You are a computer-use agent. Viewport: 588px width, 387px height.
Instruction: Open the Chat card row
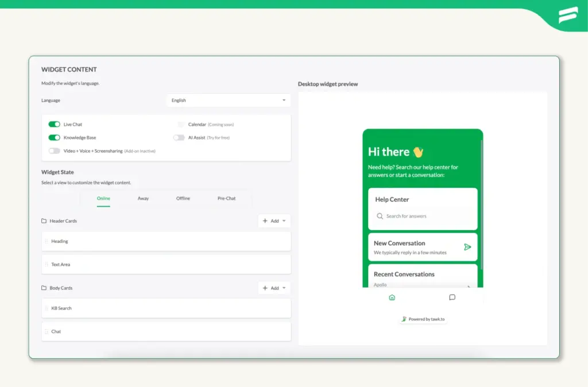pyautogui.click(x=166, y=331)
